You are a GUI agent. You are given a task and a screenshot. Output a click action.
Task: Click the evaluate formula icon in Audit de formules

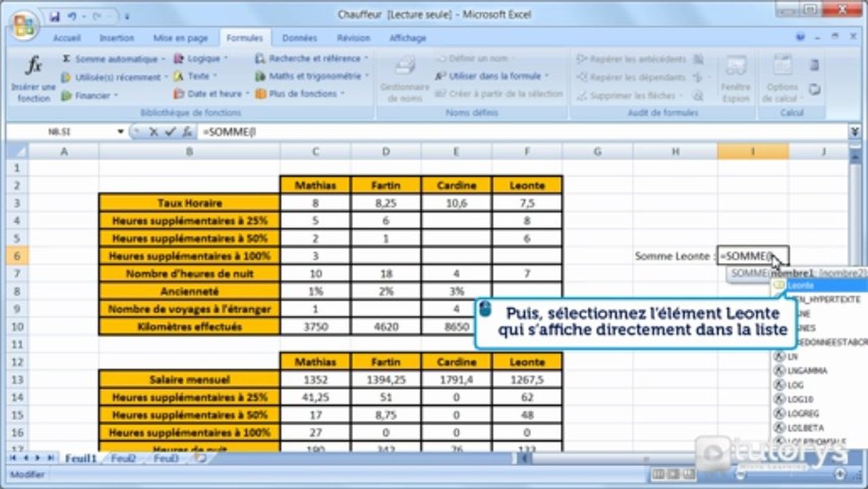pyautogui.click(x=698, y=96)
